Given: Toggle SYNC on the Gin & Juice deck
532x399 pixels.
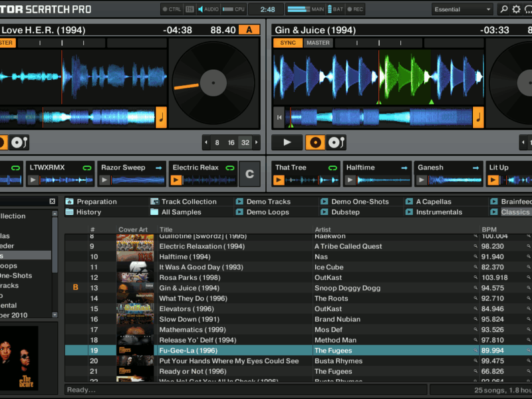Looking at the screenshot, I should tap(287, 43).
